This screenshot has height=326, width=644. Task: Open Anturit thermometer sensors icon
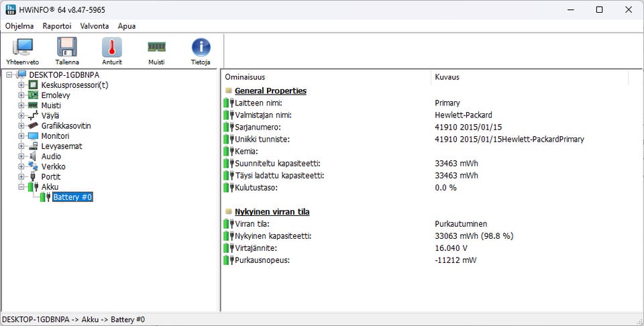pos(112,47)
